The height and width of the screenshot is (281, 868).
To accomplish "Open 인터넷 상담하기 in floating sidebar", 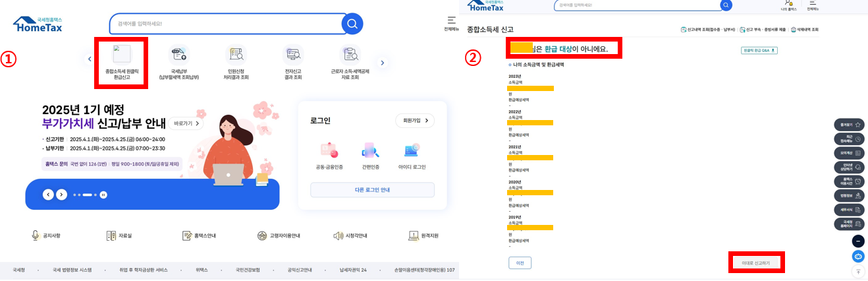I will pyautogui.click(x=849, y=168).
